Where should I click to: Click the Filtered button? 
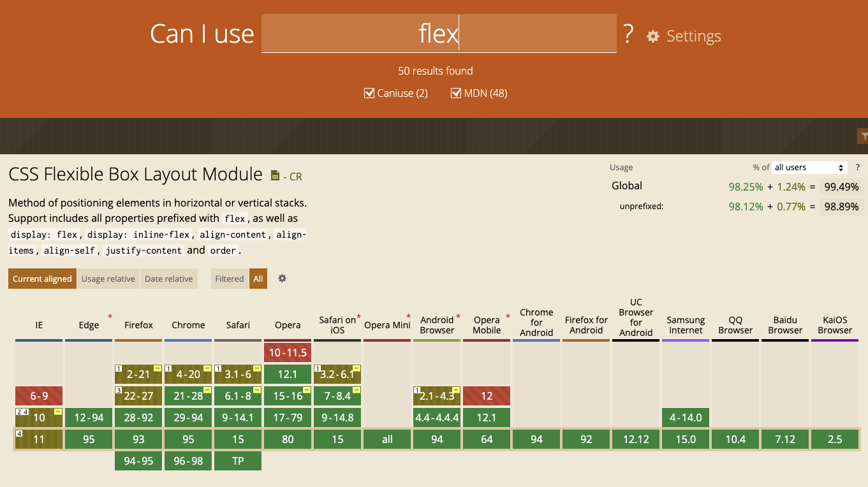[229, 279]
